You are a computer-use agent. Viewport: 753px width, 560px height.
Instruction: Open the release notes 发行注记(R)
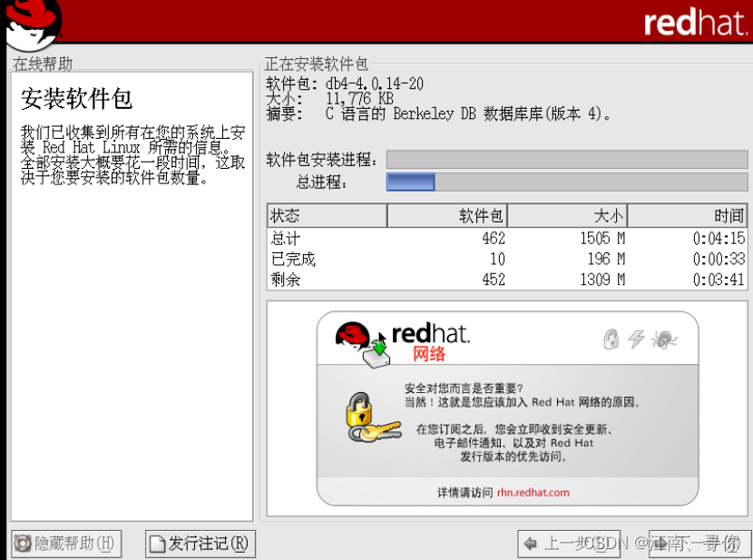(x=200, y=544)
